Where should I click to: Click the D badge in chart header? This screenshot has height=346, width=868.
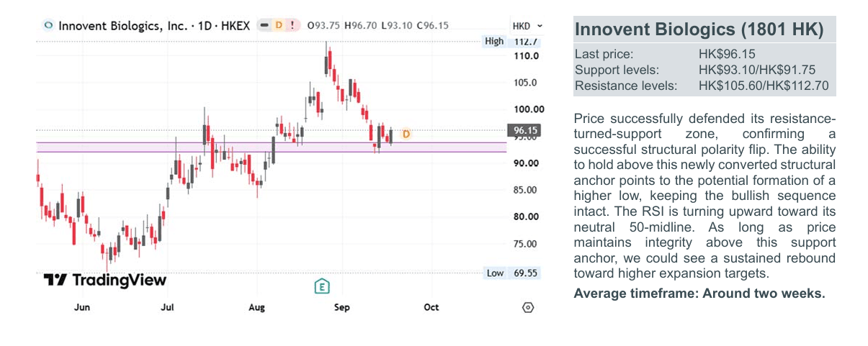coord(279,25)
